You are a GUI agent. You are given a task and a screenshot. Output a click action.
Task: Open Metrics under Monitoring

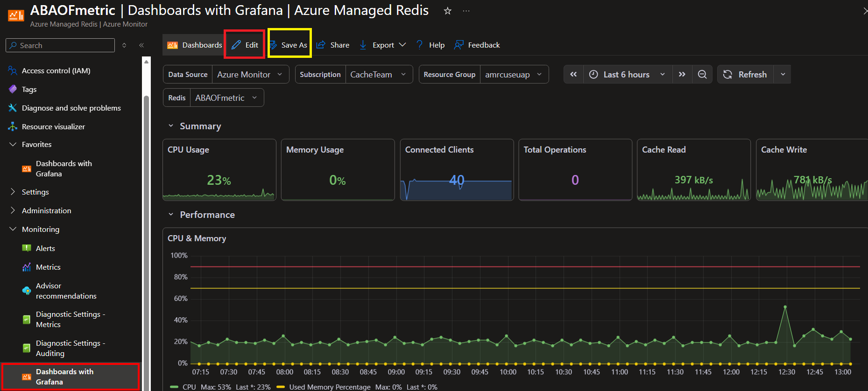(x=48, y=267)
